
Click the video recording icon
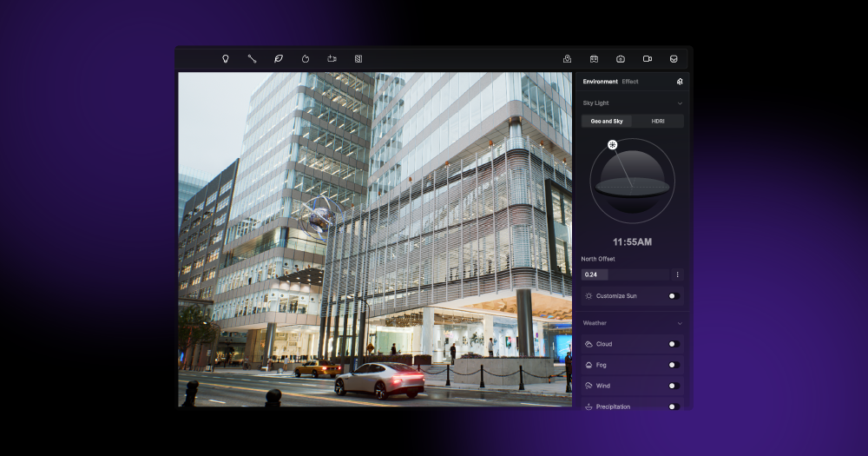pyautogui.click(x=648, y=59)
